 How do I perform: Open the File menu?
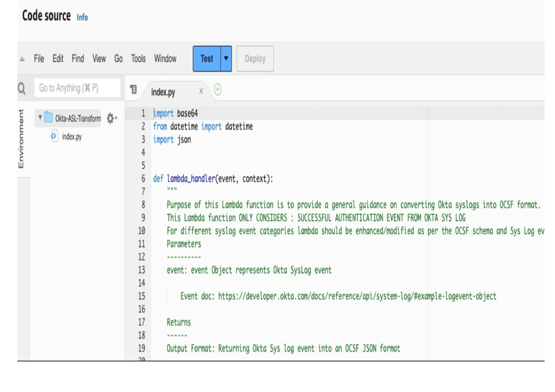(39, 59)
